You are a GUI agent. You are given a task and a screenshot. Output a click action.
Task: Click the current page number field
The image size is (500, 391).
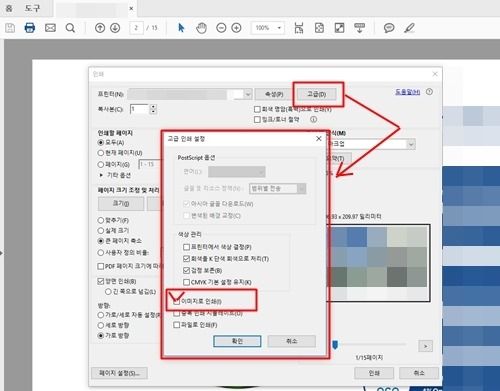click(136, 28)
